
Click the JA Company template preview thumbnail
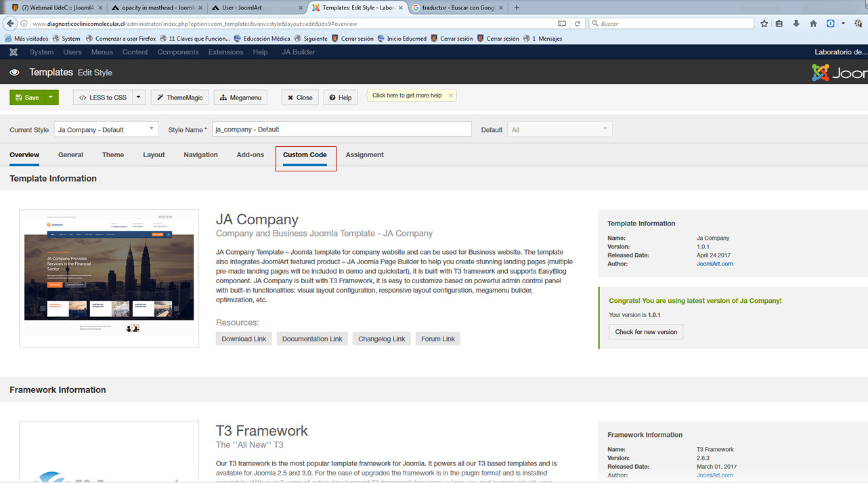point(109,278)
